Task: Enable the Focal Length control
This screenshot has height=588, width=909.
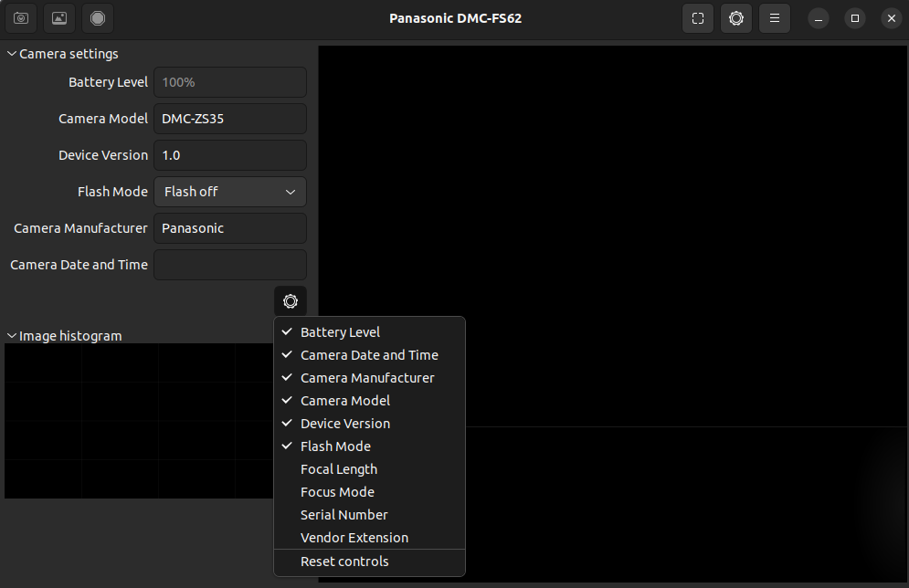Action: [x=369, y=469]
